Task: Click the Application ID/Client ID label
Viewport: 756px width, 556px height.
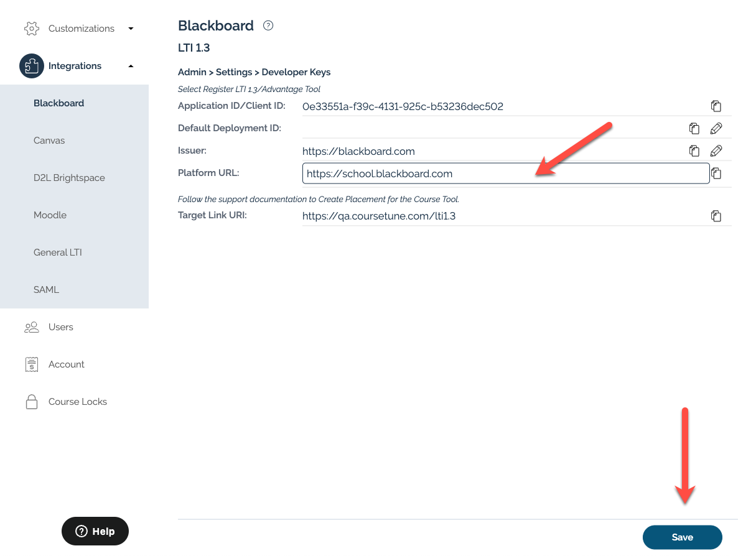Action: tap(231, 106)
